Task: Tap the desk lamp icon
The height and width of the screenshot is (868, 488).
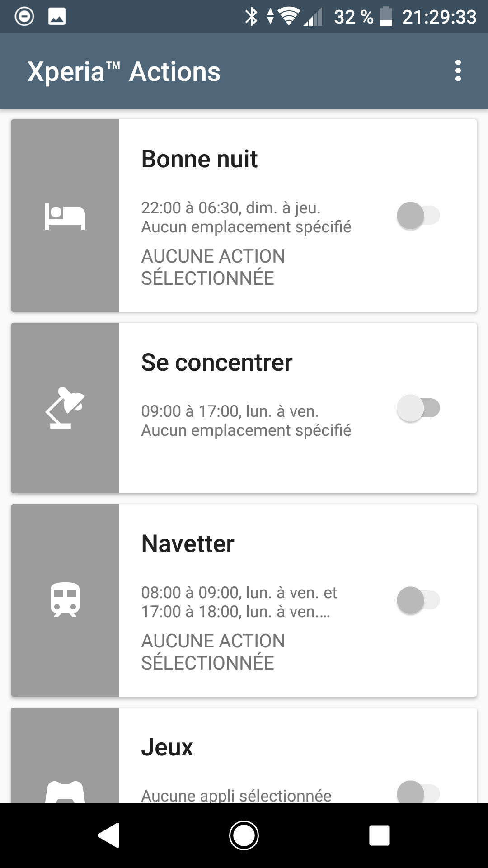Action: pos(65,408)
